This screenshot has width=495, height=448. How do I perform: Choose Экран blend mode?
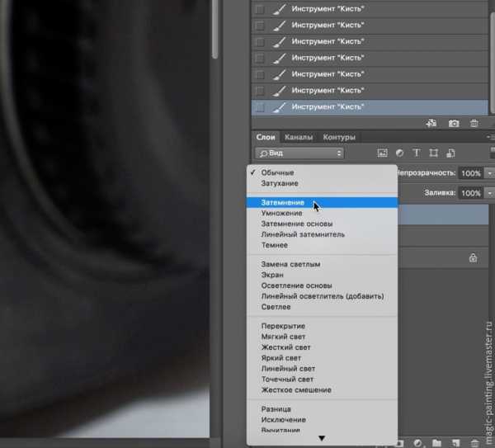(x=322, y=275)
